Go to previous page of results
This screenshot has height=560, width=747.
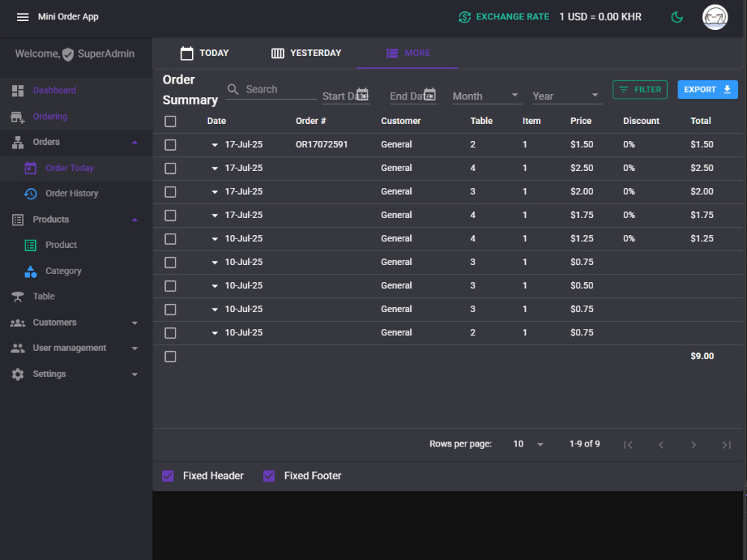661,445
